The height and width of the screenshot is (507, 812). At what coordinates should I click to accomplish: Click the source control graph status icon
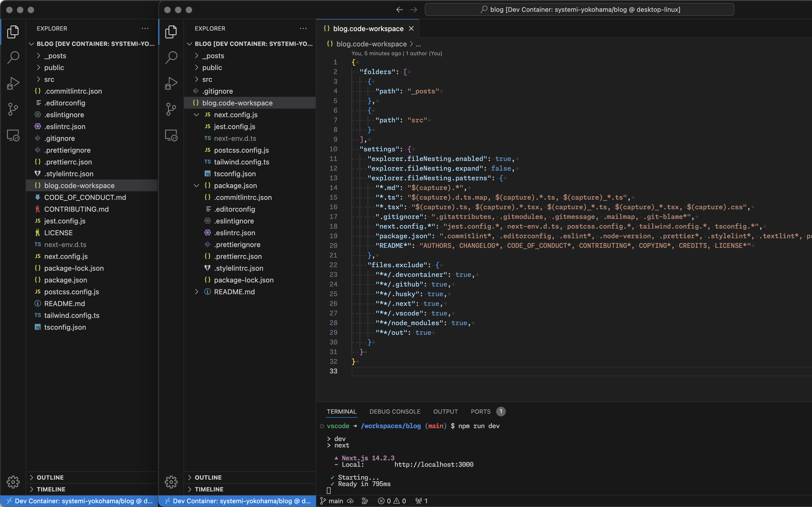365,501
